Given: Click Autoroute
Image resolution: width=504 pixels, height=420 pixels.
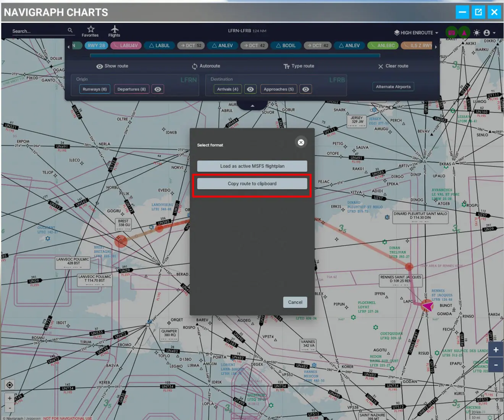Looking at the screenshot, I should tap(206, 66).
